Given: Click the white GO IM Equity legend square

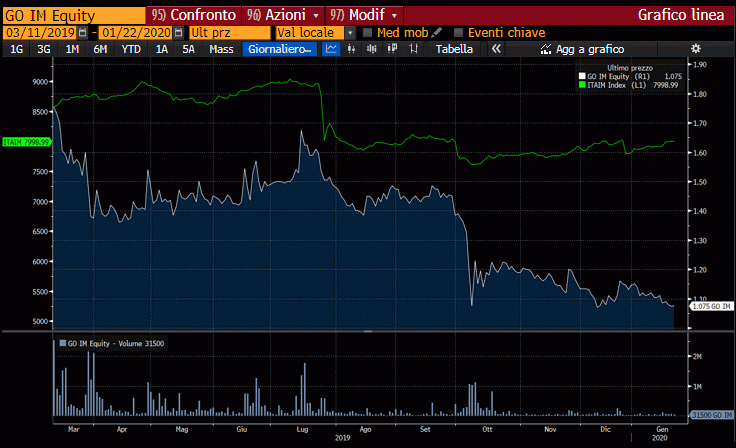Looking at the screenshot, I should click(x=582, y=76).
